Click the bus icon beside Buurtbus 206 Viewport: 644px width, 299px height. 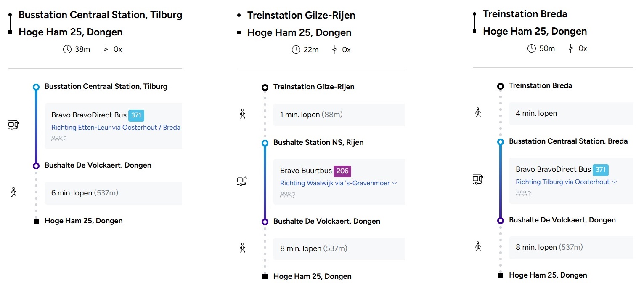[x=242, y=181]
